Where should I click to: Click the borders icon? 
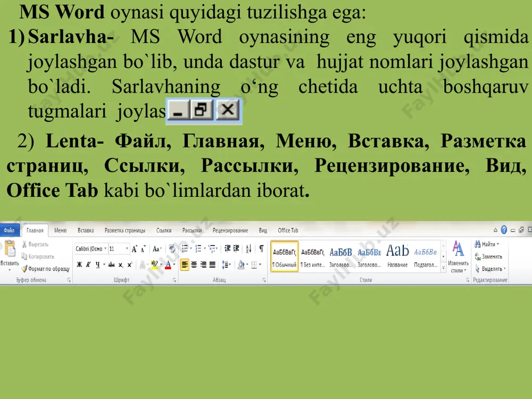point(254,264)
